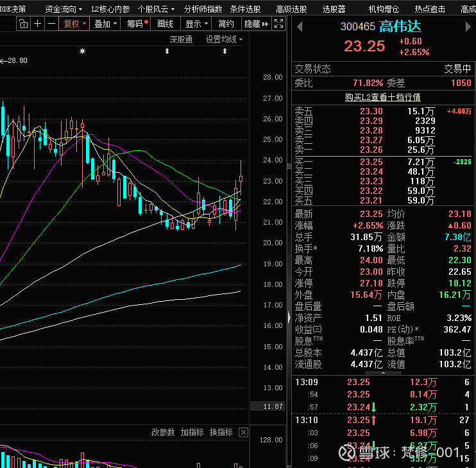Screen dimensions: 476x468
Task: Click the 13:10 trade tick row
Action: pyautogui.click(x=383, y=420)
